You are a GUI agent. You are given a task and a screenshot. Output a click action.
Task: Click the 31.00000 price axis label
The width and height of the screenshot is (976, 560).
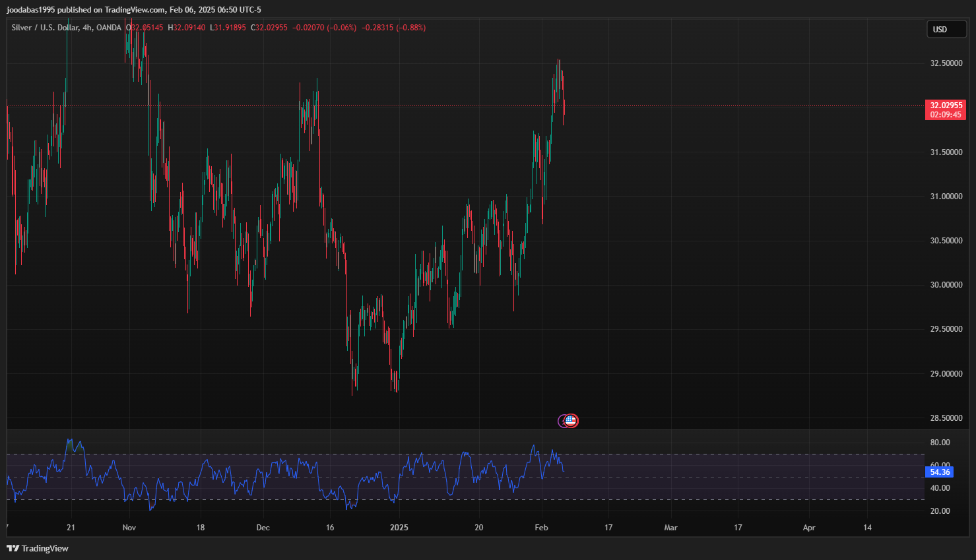pyautogui.click(x=946, y=197)
